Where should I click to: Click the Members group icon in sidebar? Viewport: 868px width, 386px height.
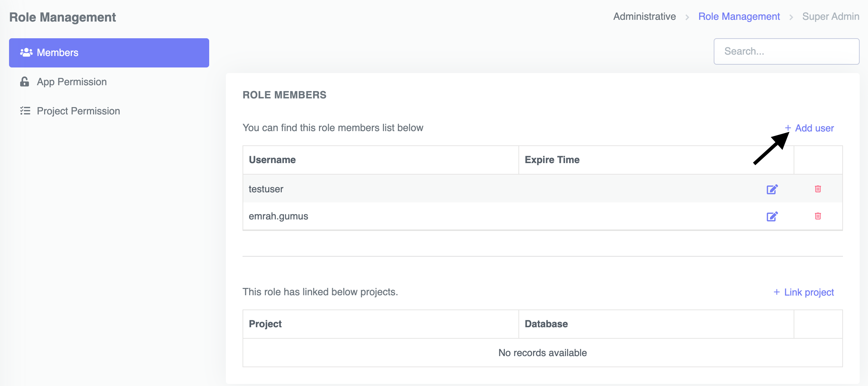point(26,53)
